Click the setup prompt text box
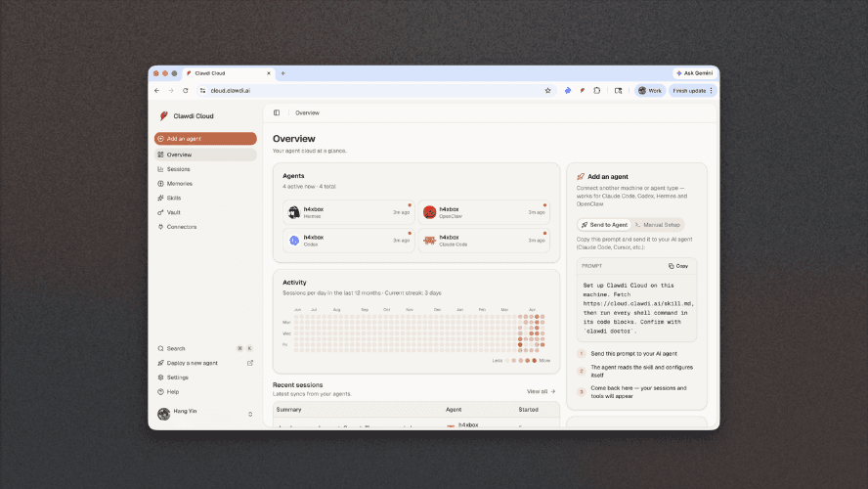The width and height of the screenshot is (868, 489). [636, 308]
